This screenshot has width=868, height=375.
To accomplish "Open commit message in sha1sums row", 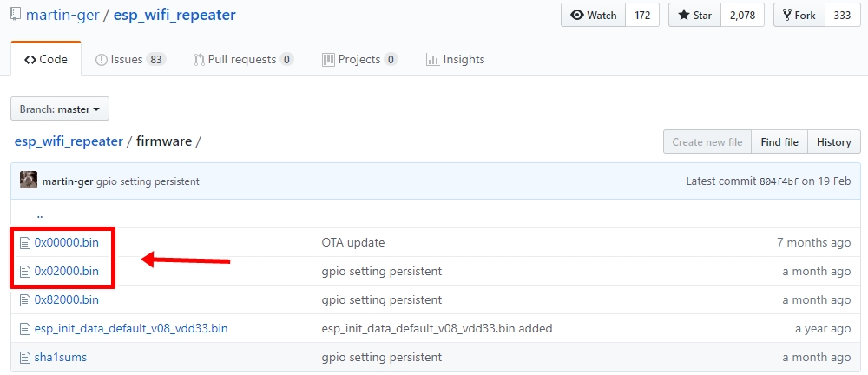I will tap(381, 358).
